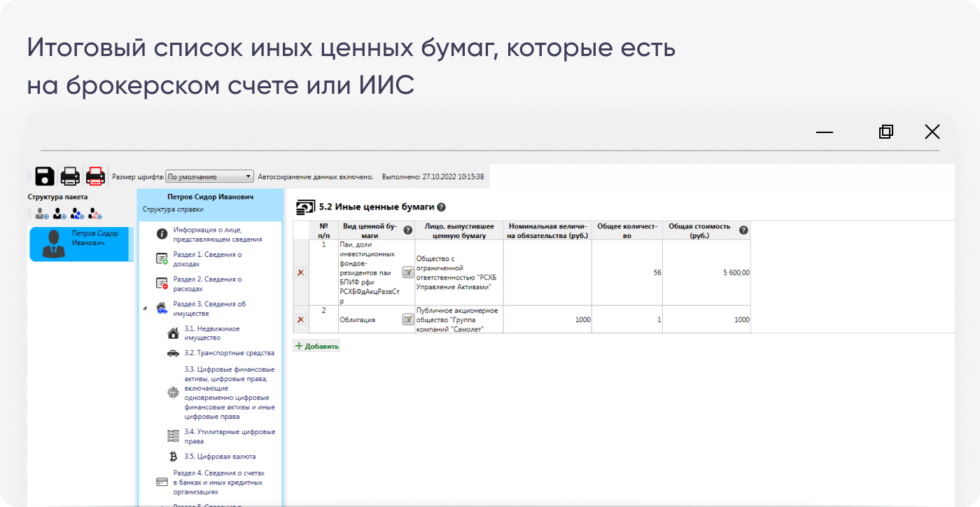The height and width of the screenshot is (507, 980).
Task: Click the black printer icon
Action: (x=70, y=176)
